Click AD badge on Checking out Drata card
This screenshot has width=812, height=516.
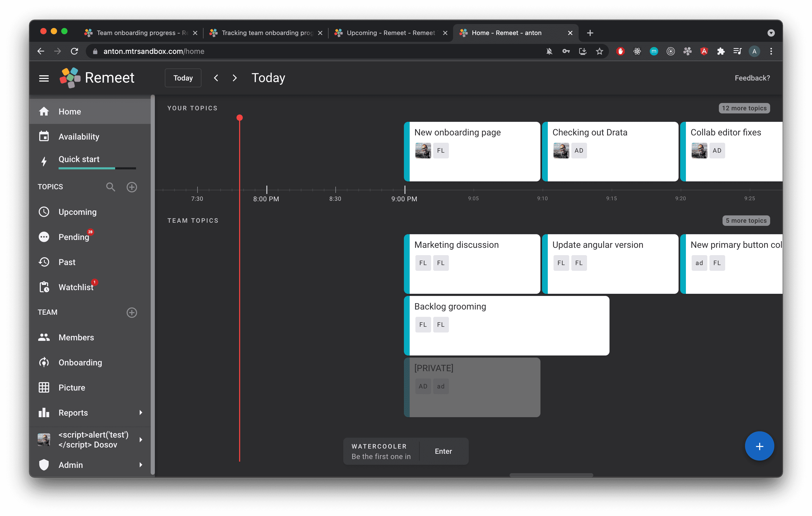click(x=579, y=151)
